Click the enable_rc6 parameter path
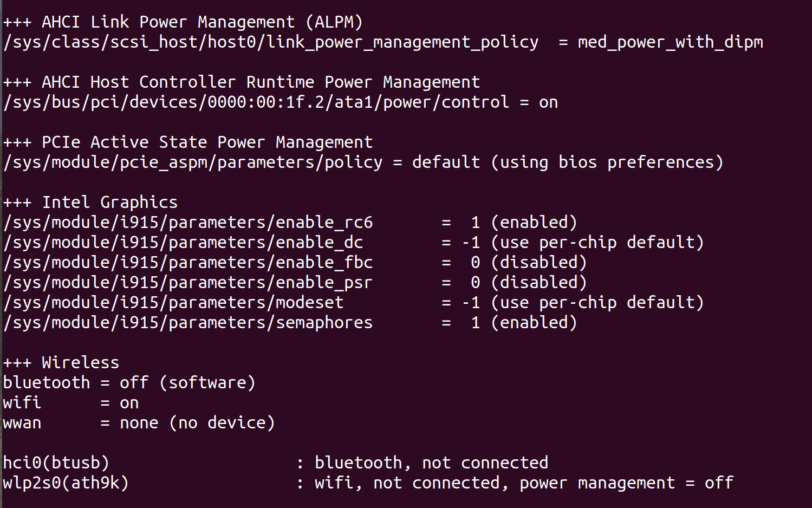812x508 pixels. coord(188,223)
